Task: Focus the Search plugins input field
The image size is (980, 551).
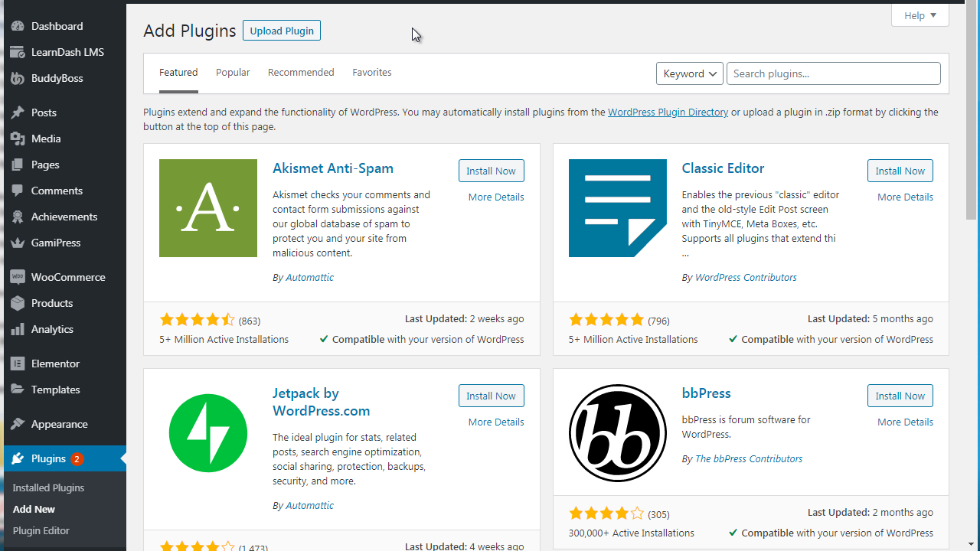Action: click(x=833, y=73)
